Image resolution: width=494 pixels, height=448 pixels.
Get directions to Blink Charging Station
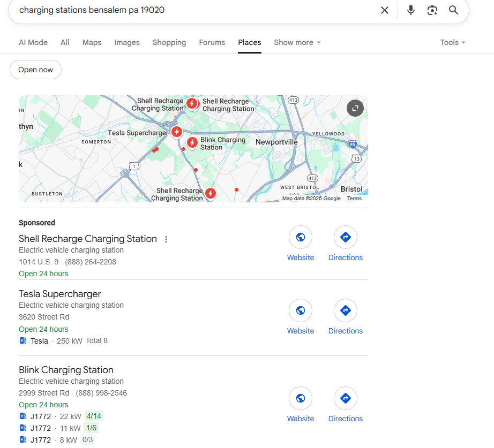coord(345,398)
